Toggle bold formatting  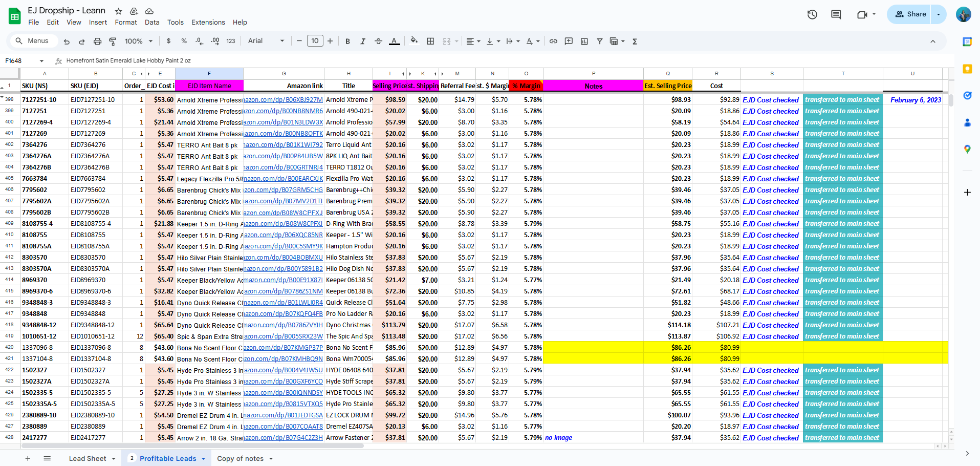(347, 41)
